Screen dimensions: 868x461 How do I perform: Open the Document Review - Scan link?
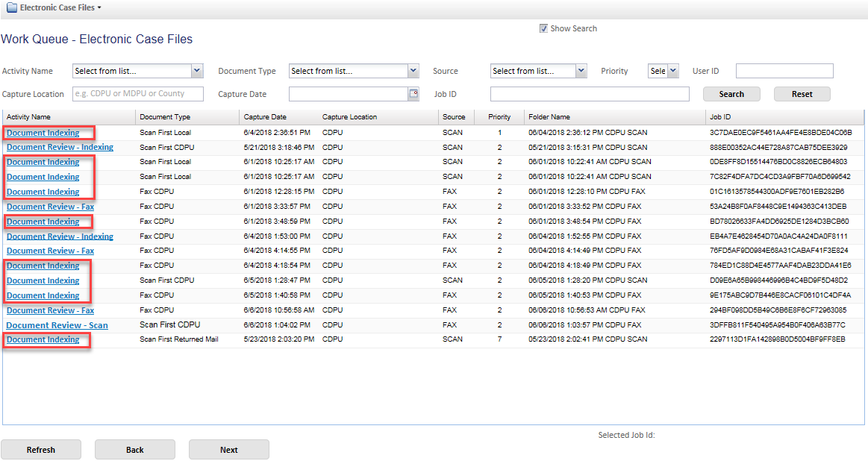coord(57,325)
